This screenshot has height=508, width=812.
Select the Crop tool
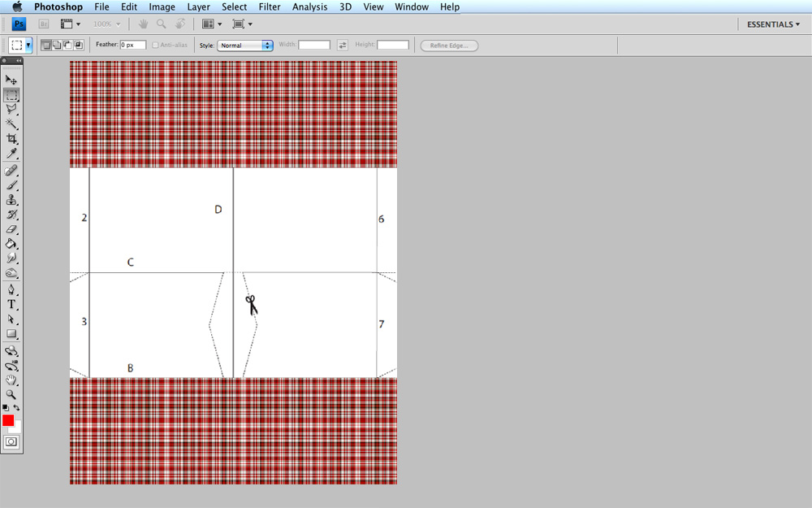coord(11,139)
